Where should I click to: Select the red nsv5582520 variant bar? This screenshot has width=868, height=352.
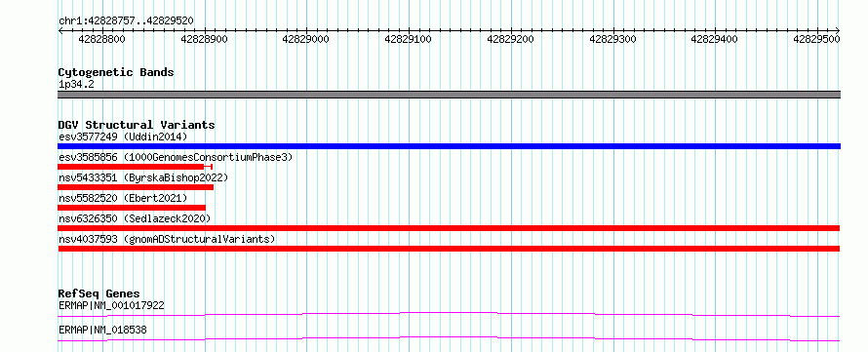(132, 208)
